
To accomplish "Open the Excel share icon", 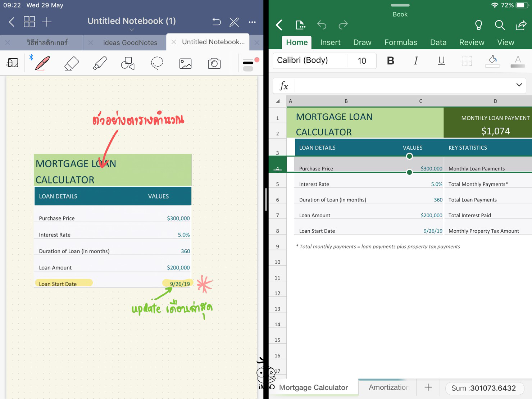I will point(520,25).
